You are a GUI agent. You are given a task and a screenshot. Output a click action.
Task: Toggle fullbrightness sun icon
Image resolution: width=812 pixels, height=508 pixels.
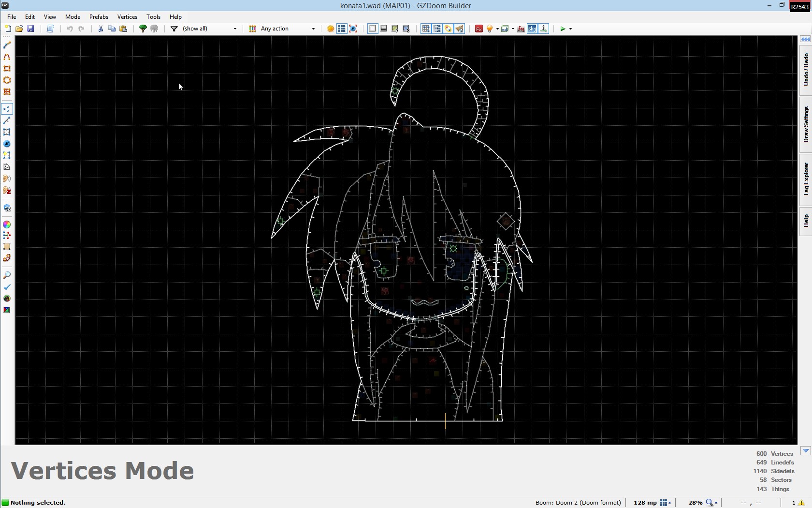331,29
